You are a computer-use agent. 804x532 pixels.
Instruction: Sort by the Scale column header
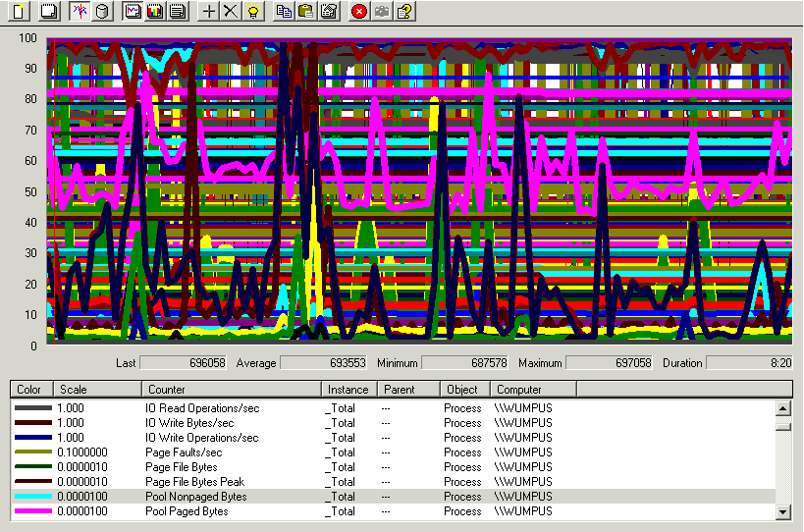(97, 389)
